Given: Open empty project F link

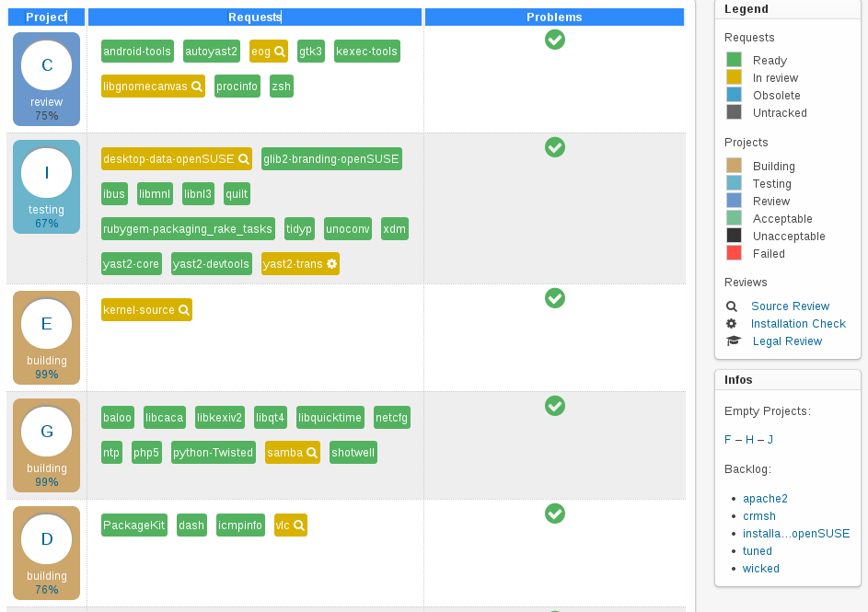Looking at the screenshot, I should [x=727, y=439].
